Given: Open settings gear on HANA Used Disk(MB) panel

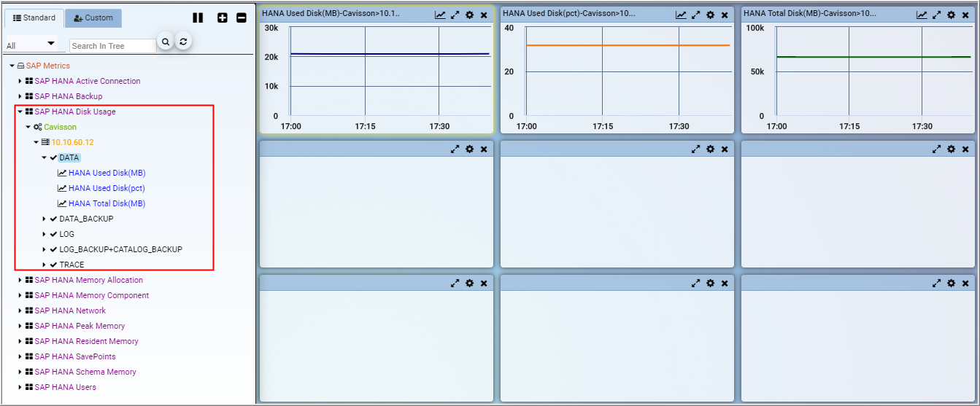Looking at the screenshot, I should pyautogui.click(x=470, y=15).
